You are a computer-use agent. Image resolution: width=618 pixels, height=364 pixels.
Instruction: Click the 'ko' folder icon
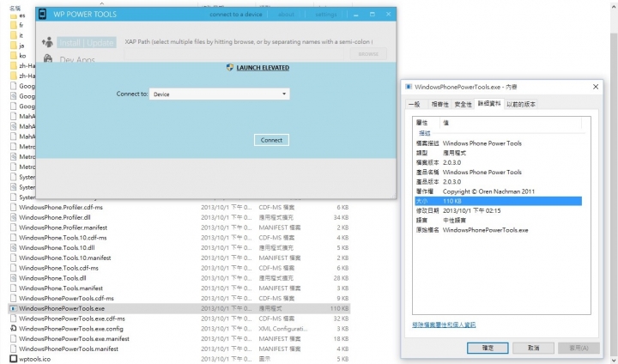click(14, 56)
